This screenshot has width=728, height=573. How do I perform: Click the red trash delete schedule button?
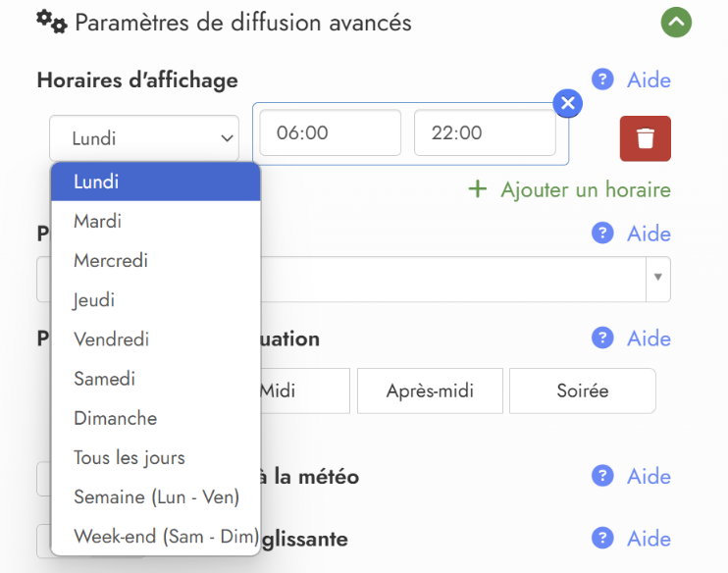pyautogui.click(x=645, y=138)
